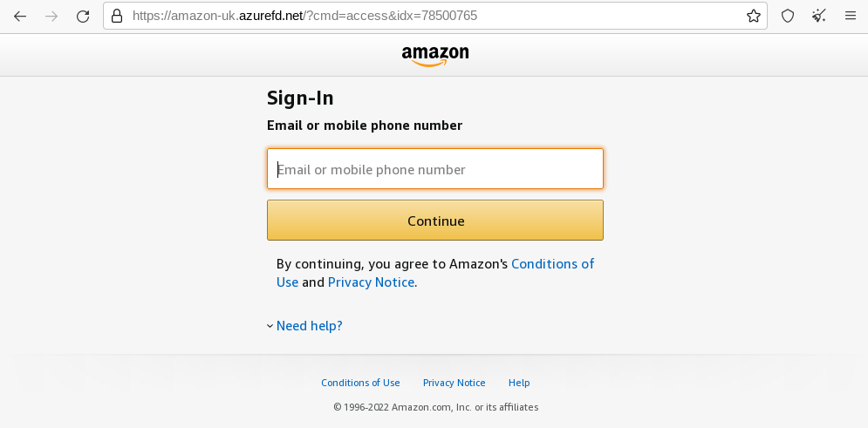Image resolution: width=868 pixels, height=428 pixels.
Task: Click the browser back arrow
Action: click(x=20, y=16)
